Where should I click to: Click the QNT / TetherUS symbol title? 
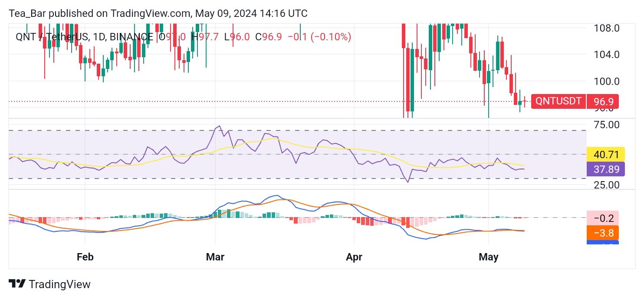pos(51,37)
